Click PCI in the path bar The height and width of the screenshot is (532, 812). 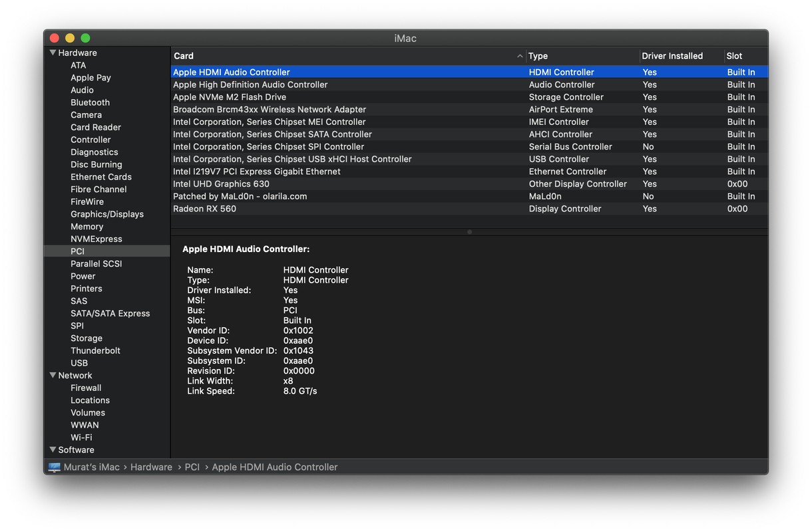192,467
